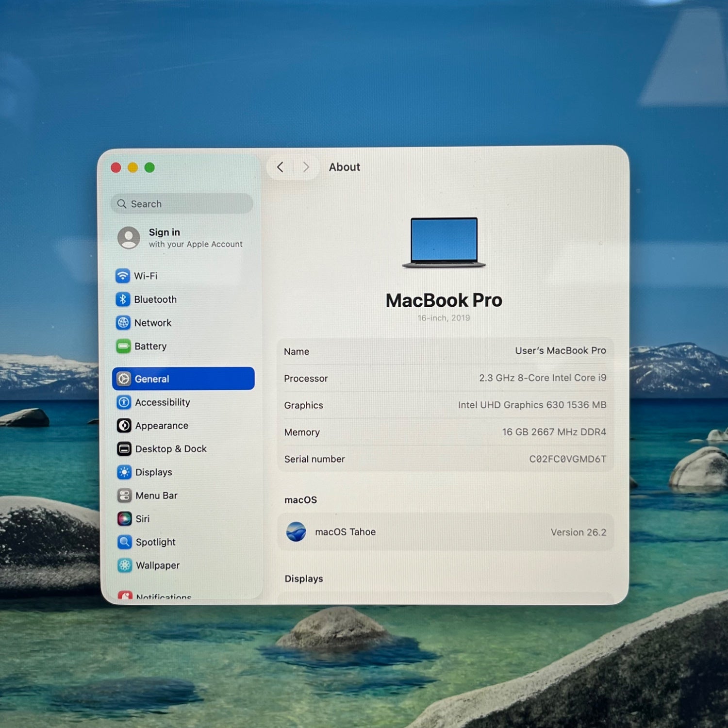Click the "User's MacBook Pro" name value
This screenshot has height=728, width=728.
point(561,350)
